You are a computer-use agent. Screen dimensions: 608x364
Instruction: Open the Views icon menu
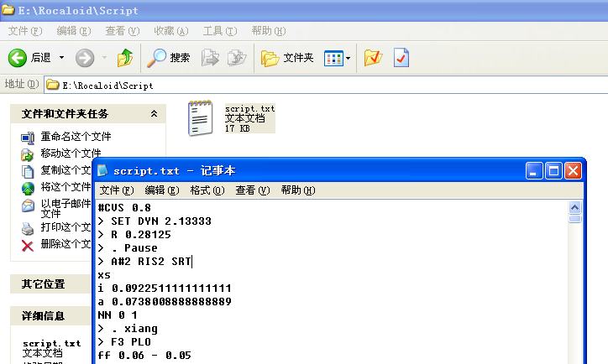(333, 59)
